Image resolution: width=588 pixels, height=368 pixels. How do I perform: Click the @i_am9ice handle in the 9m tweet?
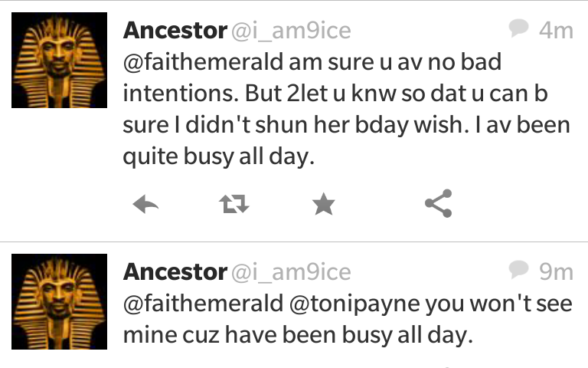pos(291,272)
